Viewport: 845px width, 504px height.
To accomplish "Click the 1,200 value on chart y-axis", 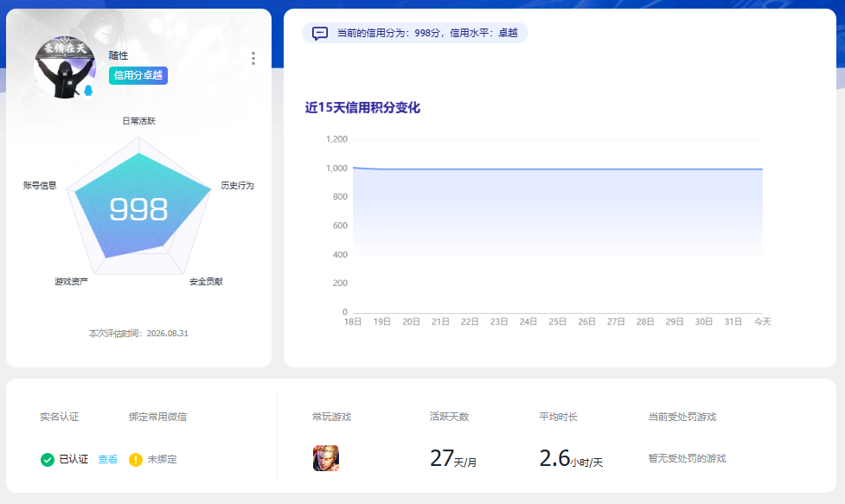I will coord(336,139).
